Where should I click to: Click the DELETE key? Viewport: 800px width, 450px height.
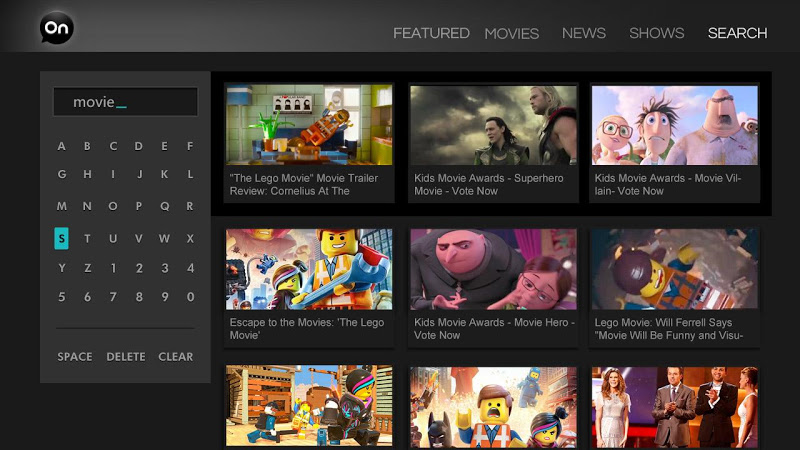126,357
